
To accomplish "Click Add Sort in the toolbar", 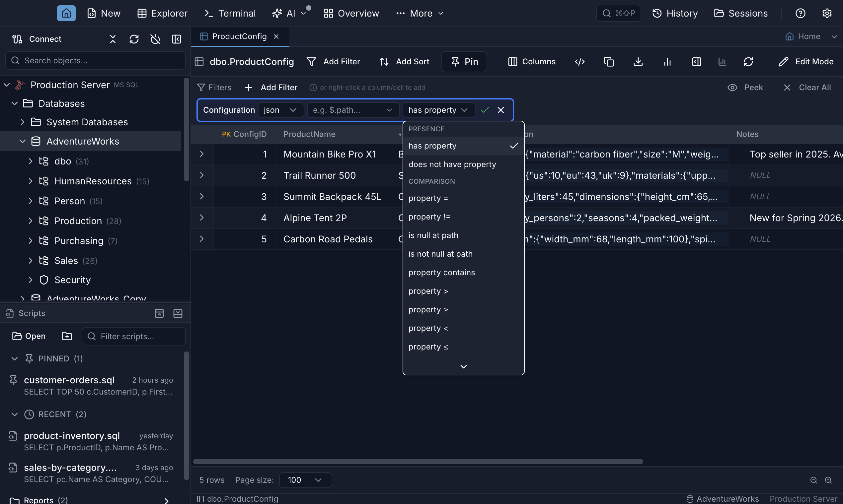I will [x=404, y=61].
